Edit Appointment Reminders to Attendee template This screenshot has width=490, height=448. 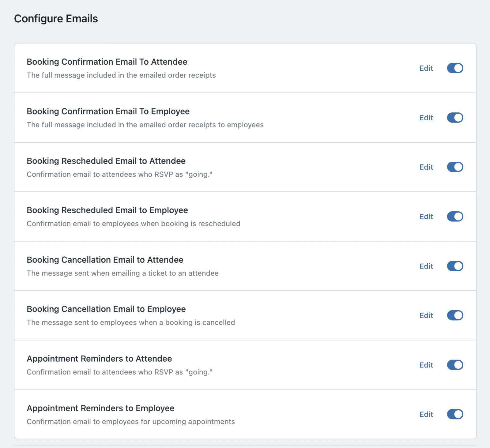[x=426, y=365]
